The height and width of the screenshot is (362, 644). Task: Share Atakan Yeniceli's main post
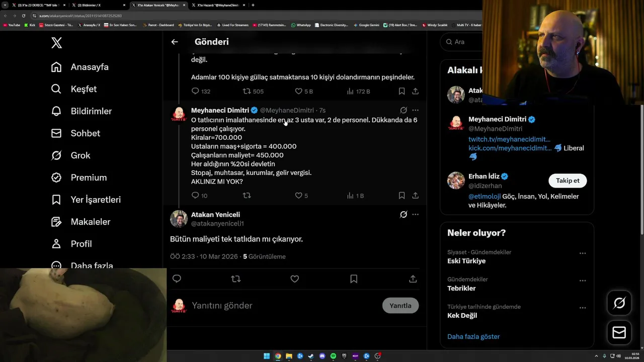coord(413,279)
